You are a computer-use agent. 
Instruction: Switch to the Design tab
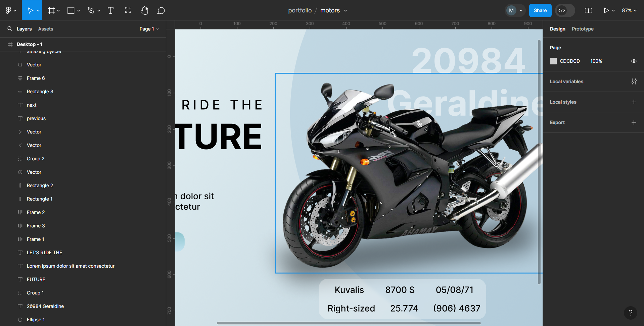click(x=557, y=29)
